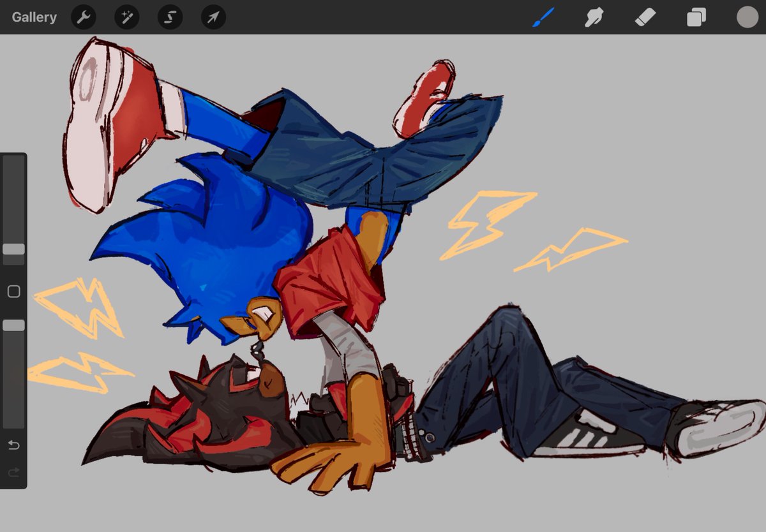Select the Brush tool
The image size is (766, 532).
543,17
